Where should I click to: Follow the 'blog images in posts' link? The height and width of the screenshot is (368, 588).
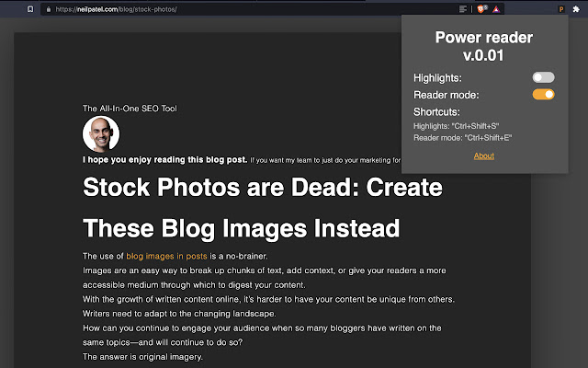[166, 256]
